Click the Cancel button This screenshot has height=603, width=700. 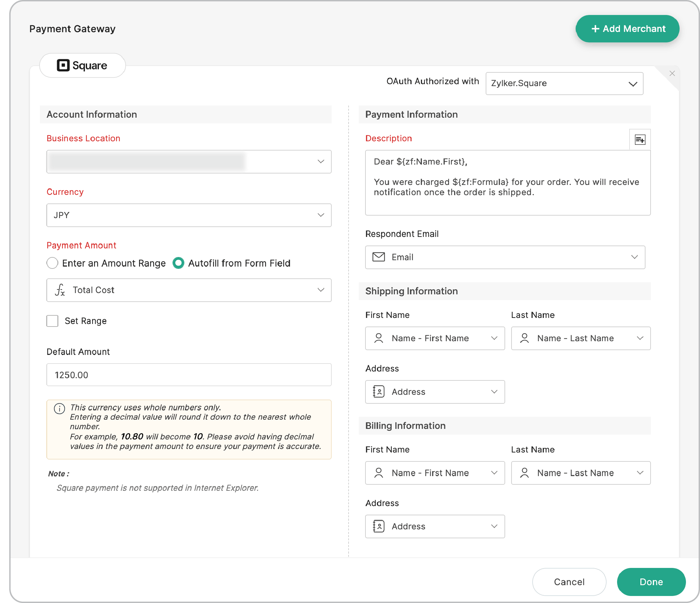[569, 582]
